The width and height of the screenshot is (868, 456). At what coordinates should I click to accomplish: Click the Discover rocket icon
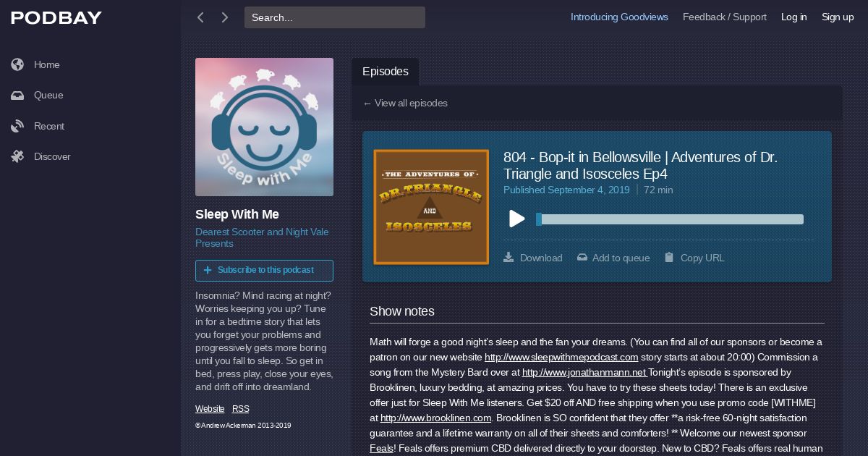coord(17,156)
